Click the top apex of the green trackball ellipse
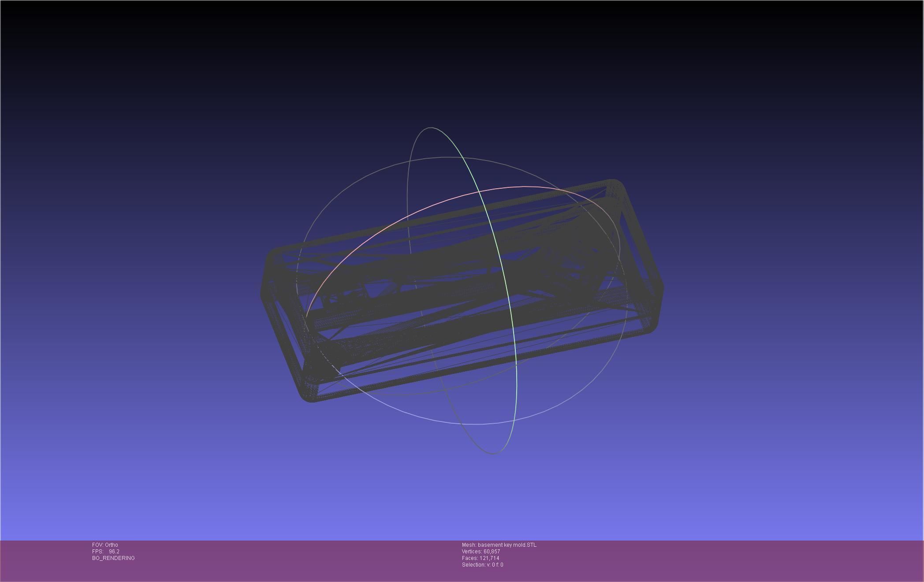The height and width of the screenshot is (582, 924). click(x=431, y=128)
